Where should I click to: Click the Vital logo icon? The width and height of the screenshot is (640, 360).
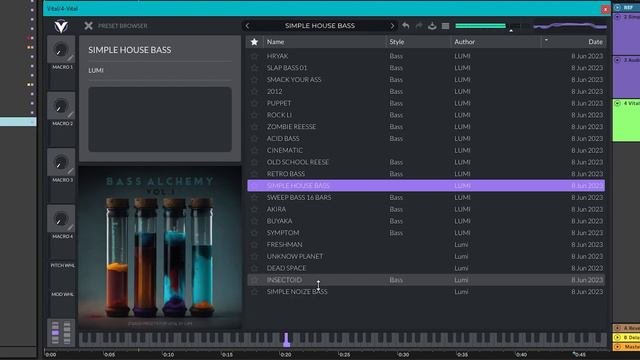click(x=61, y=26)
